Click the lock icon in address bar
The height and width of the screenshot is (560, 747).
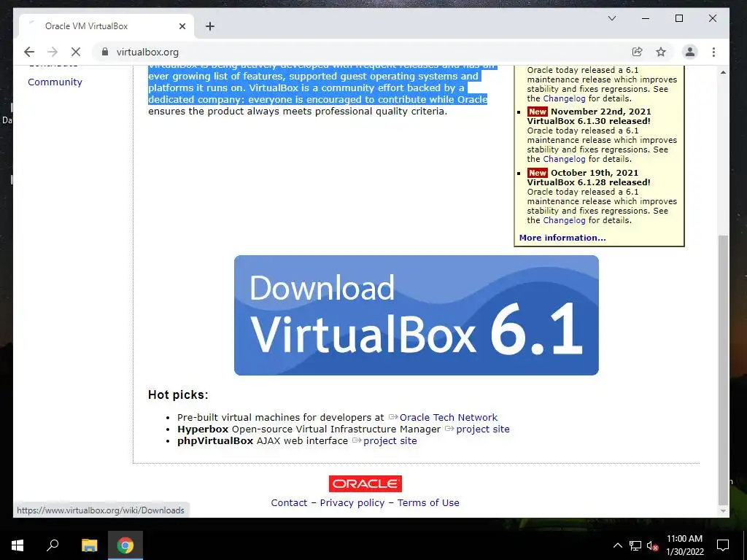point(105,52)
